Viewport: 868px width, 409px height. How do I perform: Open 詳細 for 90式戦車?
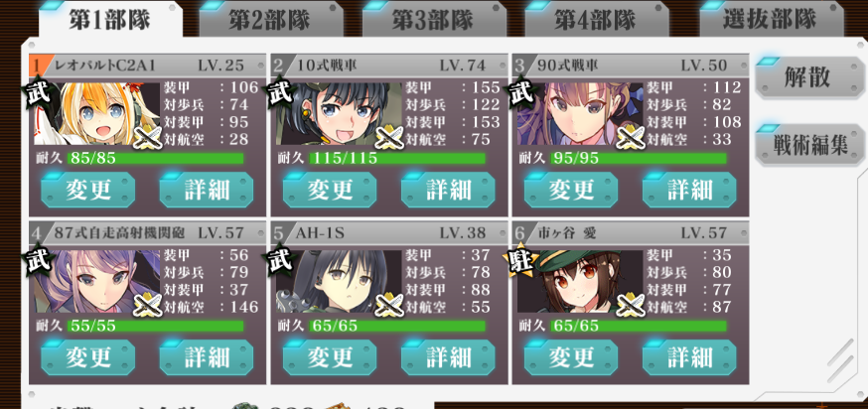[x=689, y=190]
